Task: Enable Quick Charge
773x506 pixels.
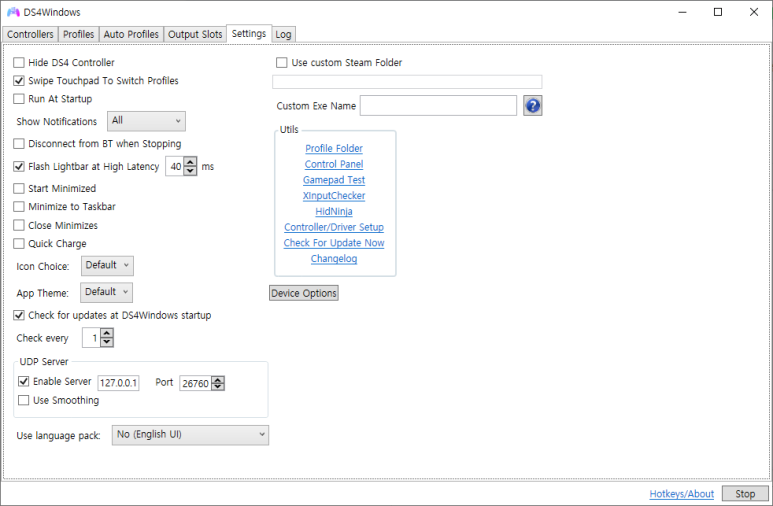Action: pyautogui.click(x=19, y=244)
